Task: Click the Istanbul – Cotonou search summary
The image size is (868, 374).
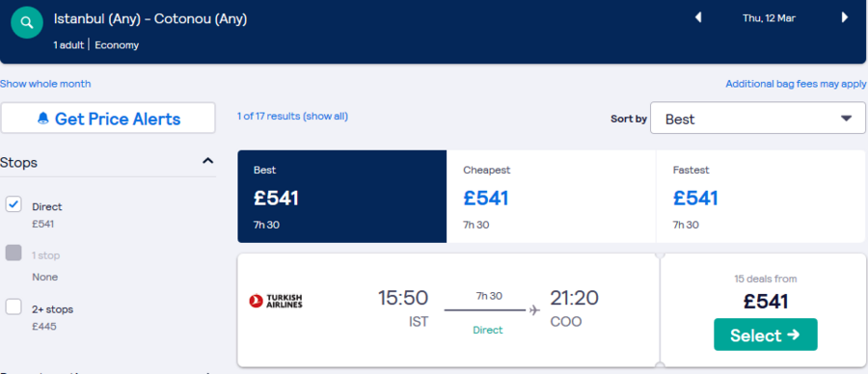Action: tap(150, 19)
